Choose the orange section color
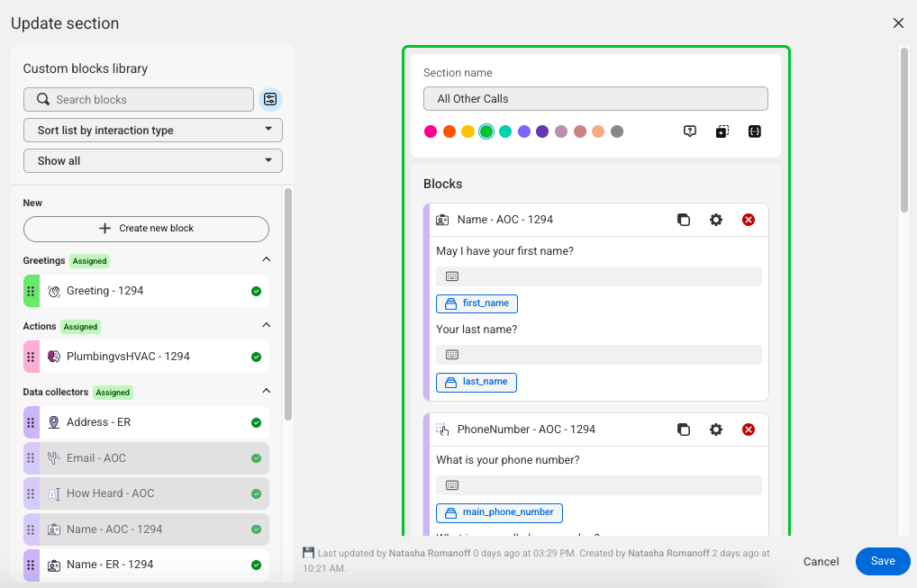Viewport: 917px width, 588px height. pos(449,131)
